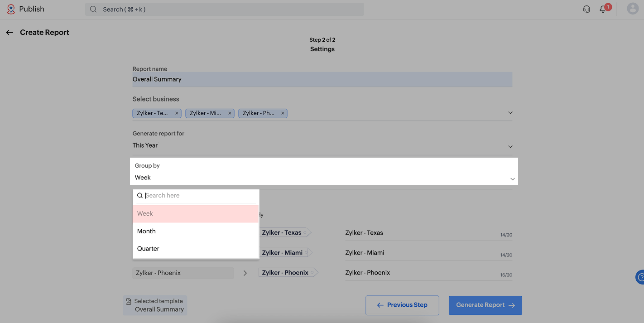Open the user profile avatar
Viewport: 644px width, 323px height.
pos(633,9)
